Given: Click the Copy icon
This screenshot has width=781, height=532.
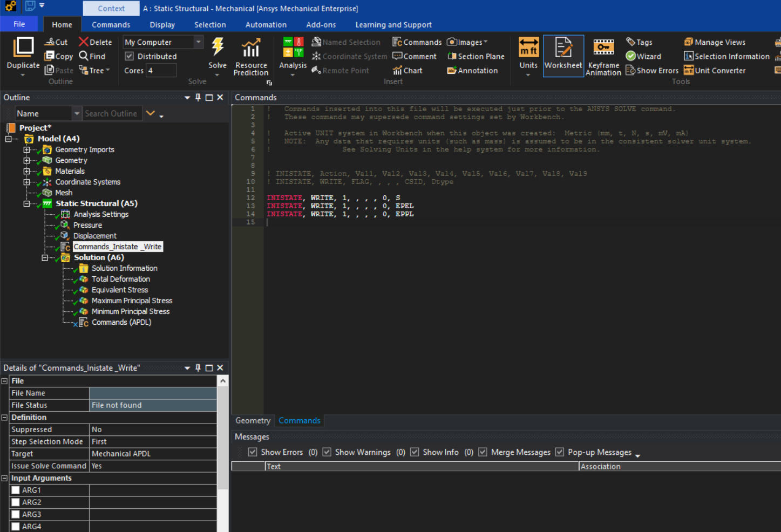Looking at the screenshot, I should pos(50,56).
